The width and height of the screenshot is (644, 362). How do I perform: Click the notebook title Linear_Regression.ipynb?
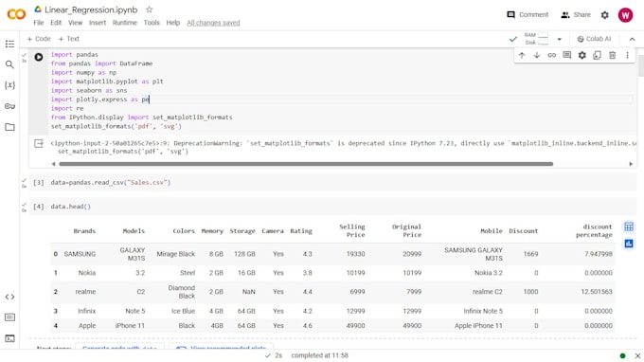pyautogui.click(x=91, y=9)
